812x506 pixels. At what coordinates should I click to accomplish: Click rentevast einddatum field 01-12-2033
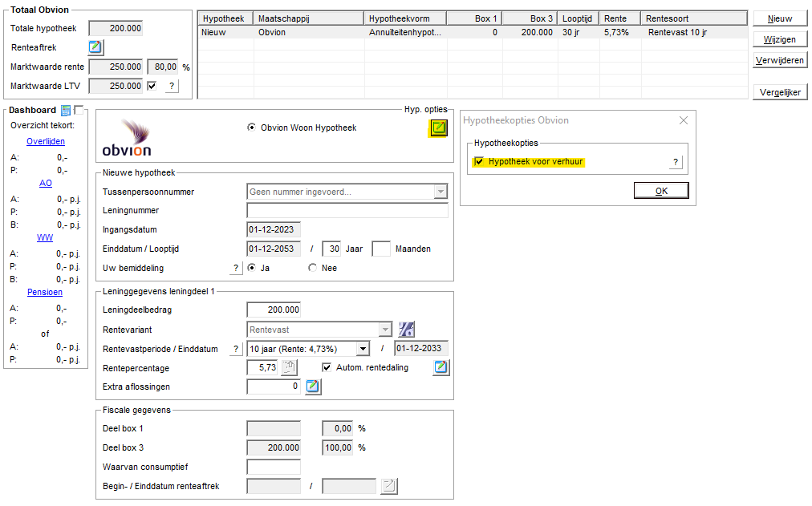click(x=421, y=349)
